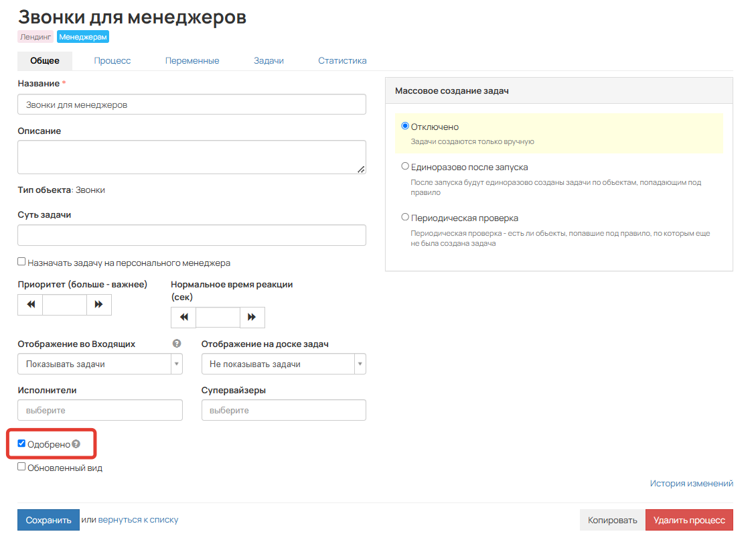Select the Периодическая проверка option
This screenshot has height=544, width=756.
click(404, 216)
